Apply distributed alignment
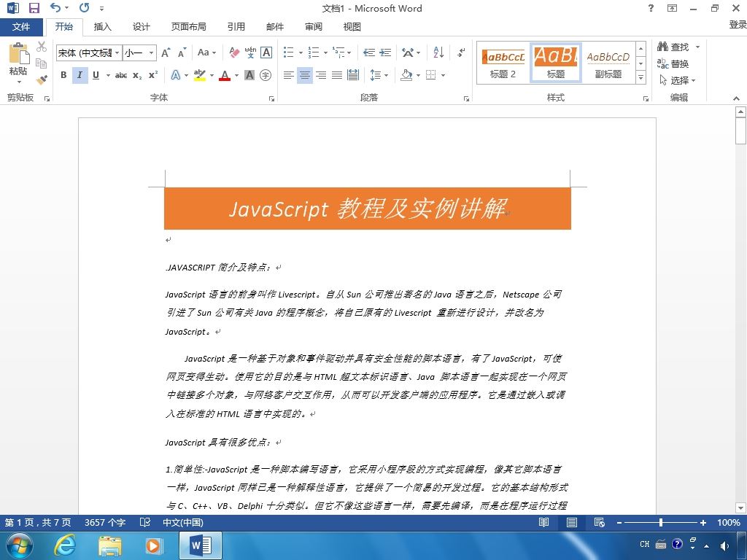747x560 pixels. [353, 75]
